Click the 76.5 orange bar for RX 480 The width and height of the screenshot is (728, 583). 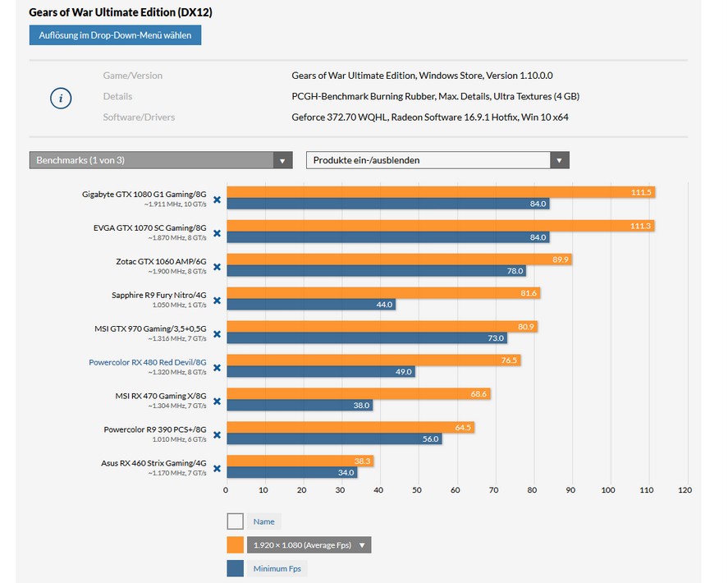point(373,360)
